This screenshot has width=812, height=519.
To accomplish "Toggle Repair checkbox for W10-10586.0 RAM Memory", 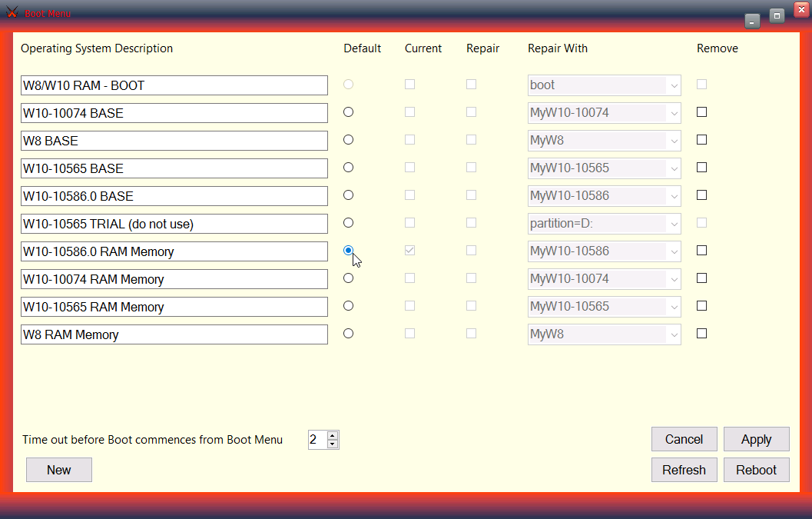I will click(x=471, y=251).
